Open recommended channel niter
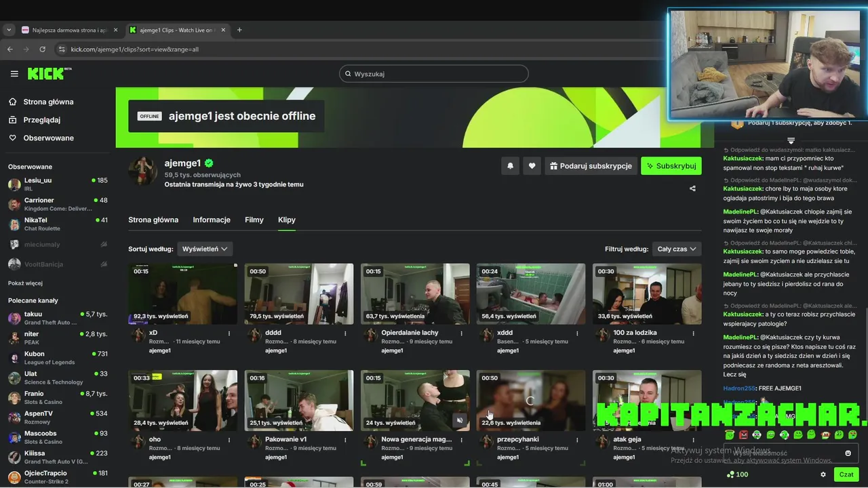The width and height of the screenshot is (868, 488). click(x=58, y=338)
